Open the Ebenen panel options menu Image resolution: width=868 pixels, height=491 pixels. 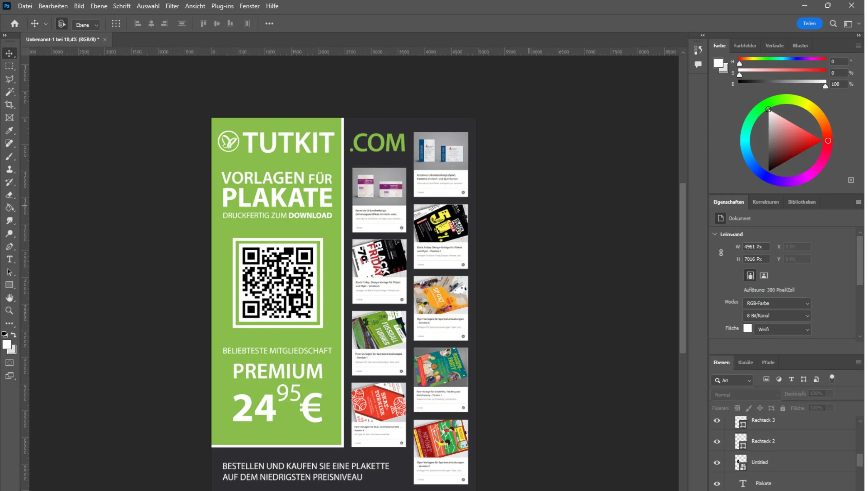tap(858, 362)
